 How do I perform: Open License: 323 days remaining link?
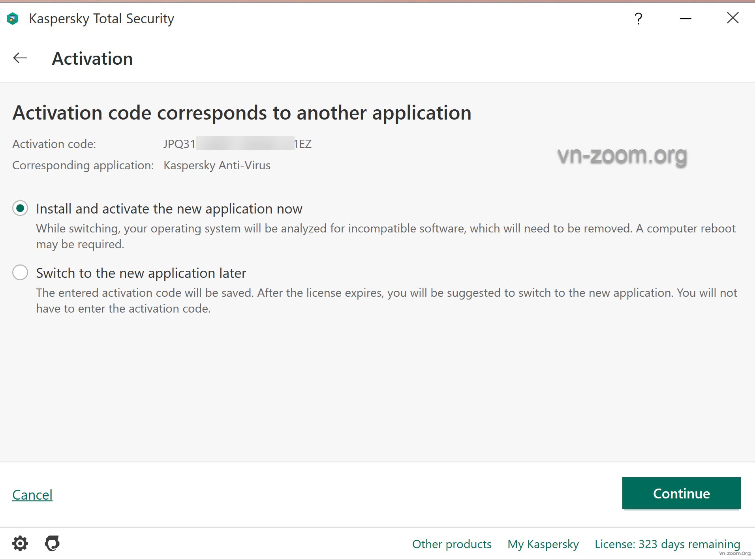(x=667, y=544)
